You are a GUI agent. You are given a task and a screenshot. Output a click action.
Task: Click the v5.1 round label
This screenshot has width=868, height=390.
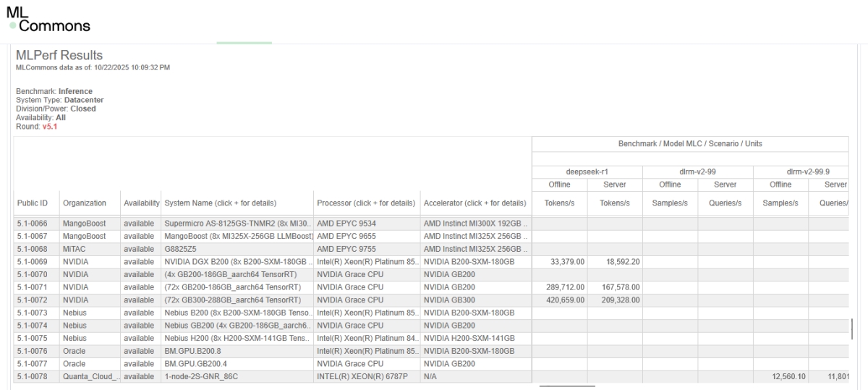pyautogui.click(x=49, y=126)
